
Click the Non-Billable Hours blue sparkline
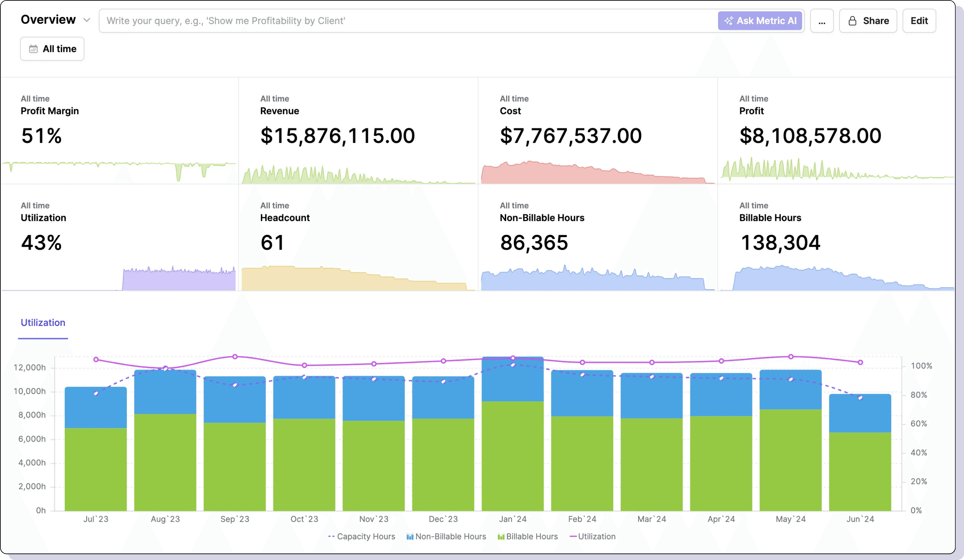point(598,278)
